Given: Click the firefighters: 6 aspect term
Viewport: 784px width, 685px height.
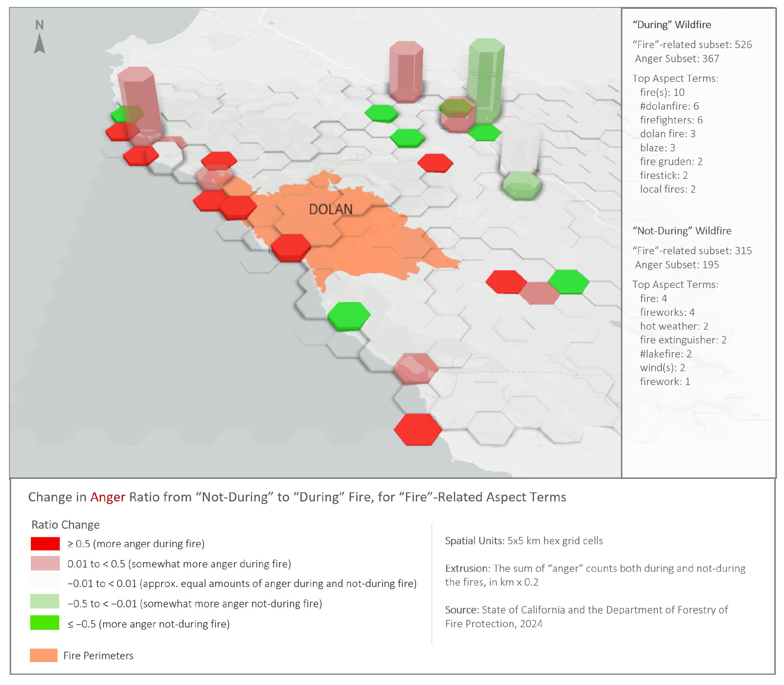Looking at the screenshot, I should pos(671,120).
